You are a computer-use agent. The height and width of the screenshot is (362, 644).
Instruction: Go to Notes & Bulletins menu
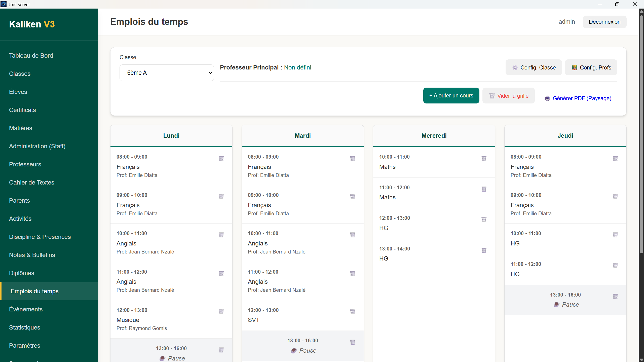32,255
